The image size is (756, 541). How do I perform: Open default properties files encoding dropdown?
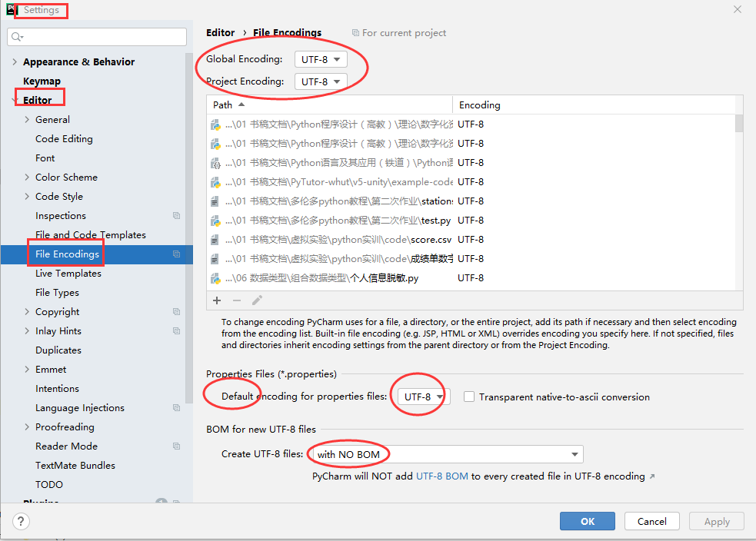point(424,397)
